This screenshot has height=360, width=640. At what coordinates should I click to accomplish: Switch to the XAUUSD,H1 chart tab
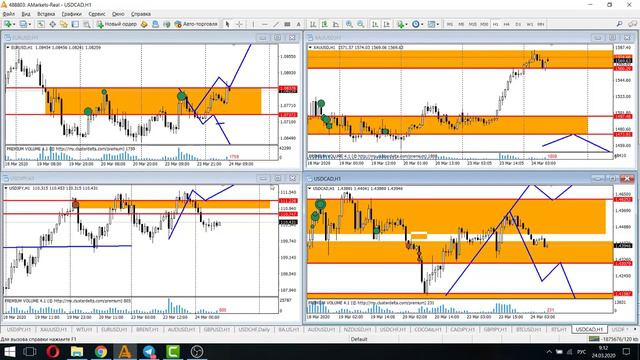click(x=53, y=329)
